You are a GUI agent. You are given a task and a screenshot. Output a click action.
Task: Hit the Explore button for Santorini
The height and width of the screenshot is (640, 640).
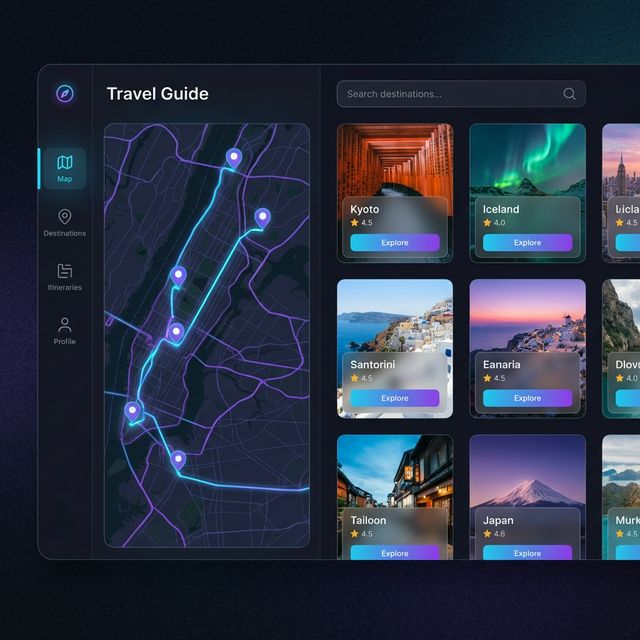click(x=394, y=398)
